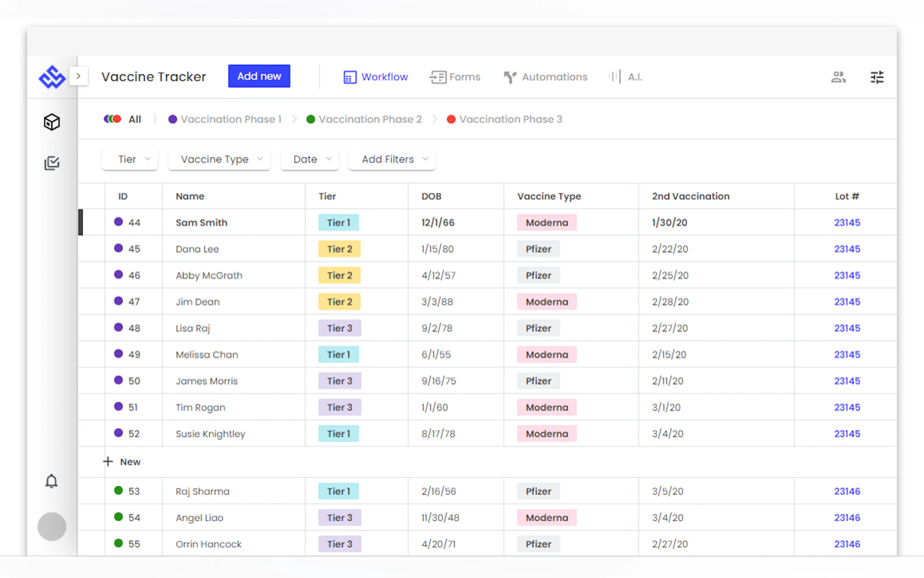Select the Vaccination Phase 3 red stage
Image resolution: width=924 pixels, height=578 pixels.
[504, 119]
